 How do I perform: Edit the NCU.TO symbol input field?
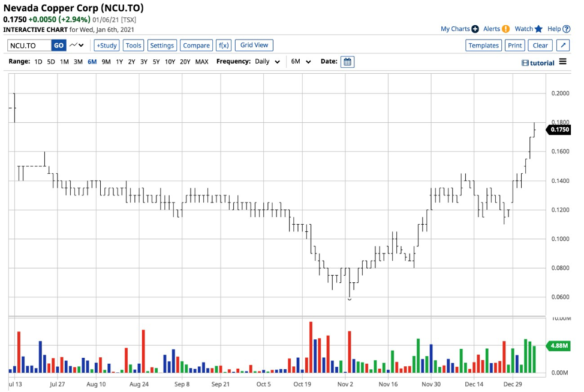click(29, 46)
